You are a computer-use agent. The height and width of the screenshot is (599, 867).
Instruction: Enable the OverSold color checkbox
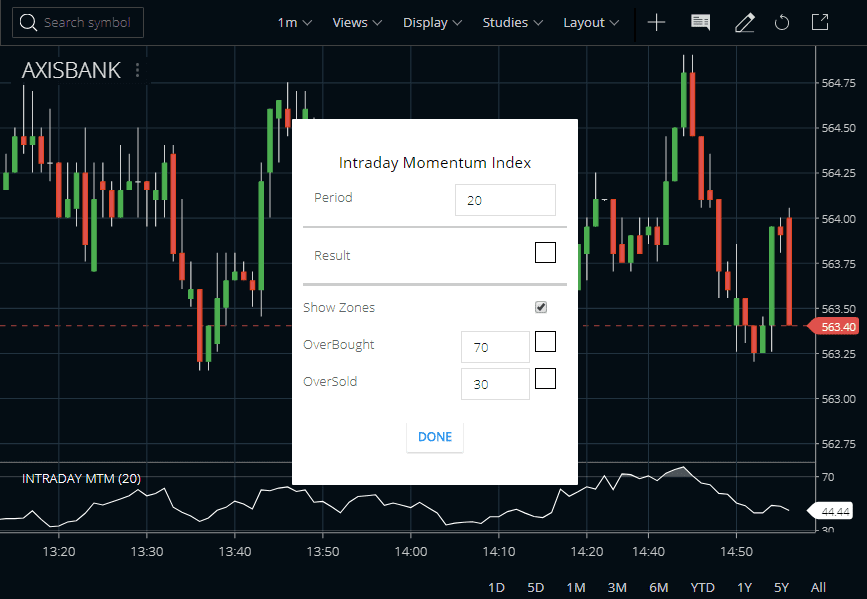[545, 378]
